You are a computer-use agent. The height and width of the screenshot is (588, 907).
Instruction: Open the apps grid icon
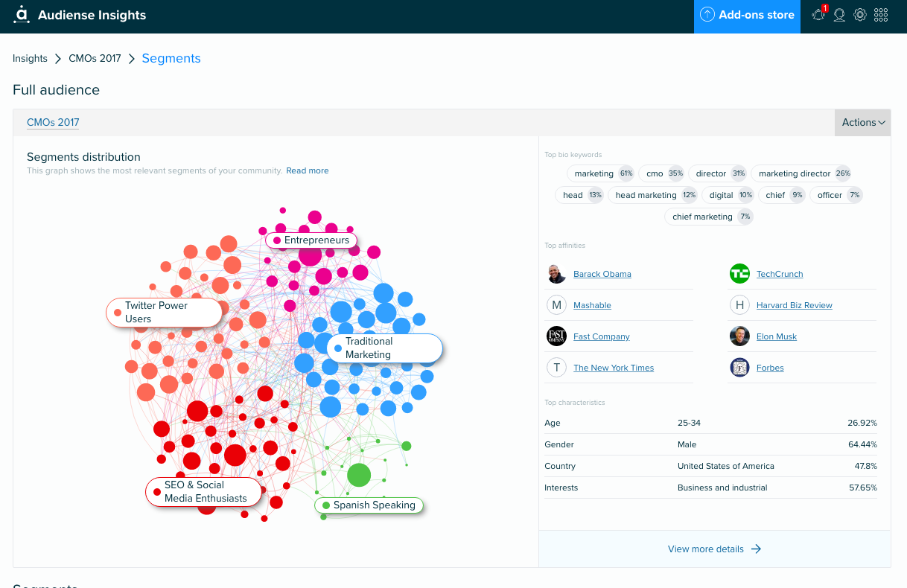881,15
